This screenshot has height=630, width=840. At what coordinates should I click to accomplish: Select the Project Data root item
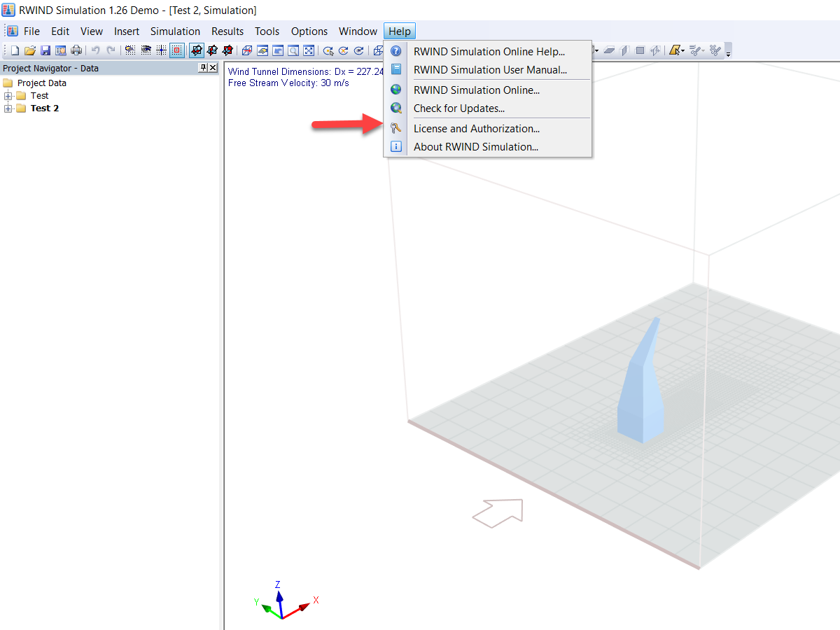coord(42,83)
